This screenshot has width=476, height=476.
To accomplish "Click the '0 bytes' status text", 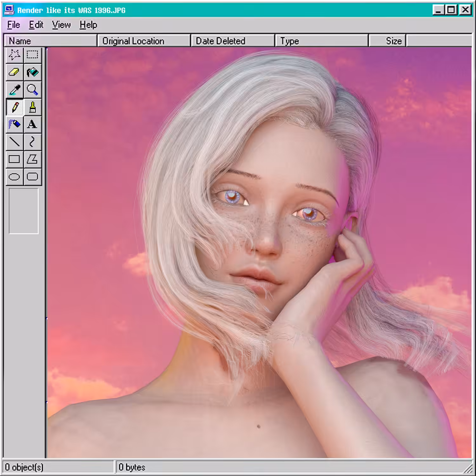I will pos(132,467).
